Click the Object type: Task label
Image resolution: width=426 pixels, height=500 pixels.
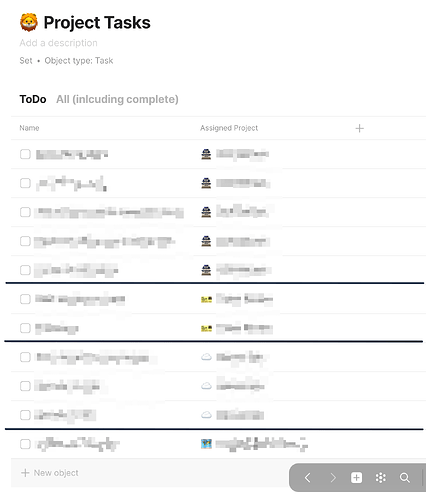[x=79, y=61]
